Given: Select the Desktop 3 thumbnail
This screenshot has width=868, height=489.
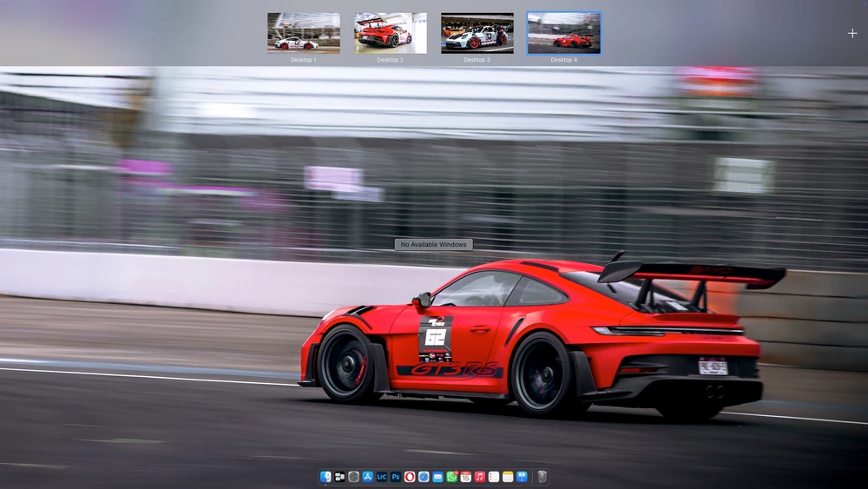Looking at the screenshot, I should click(477, 33).
